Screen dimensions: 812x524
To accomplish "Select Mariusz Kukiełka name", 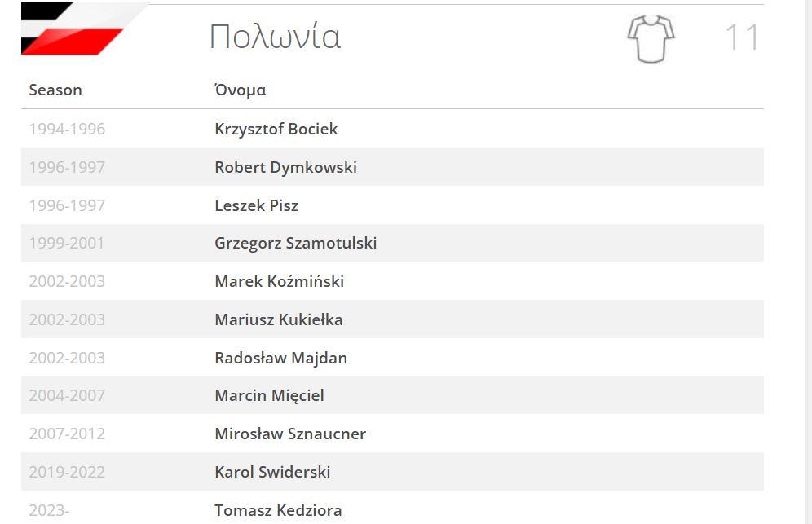I will click(x=279, y=319).
